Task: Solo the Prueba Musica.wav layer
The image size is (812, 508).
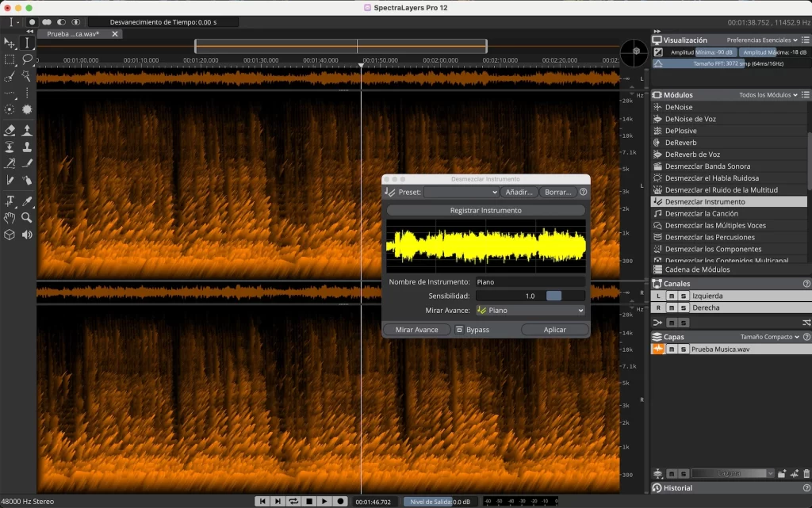Action: click(683, 349)
